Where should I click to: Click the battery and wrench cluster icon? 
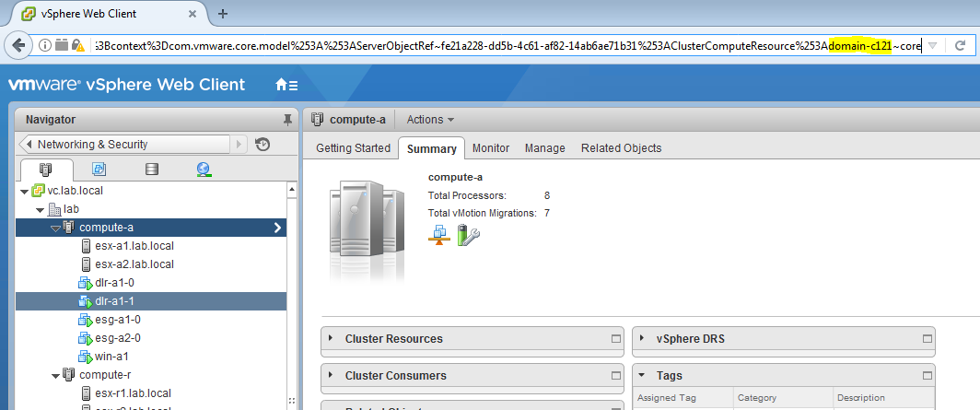[469, 236]
